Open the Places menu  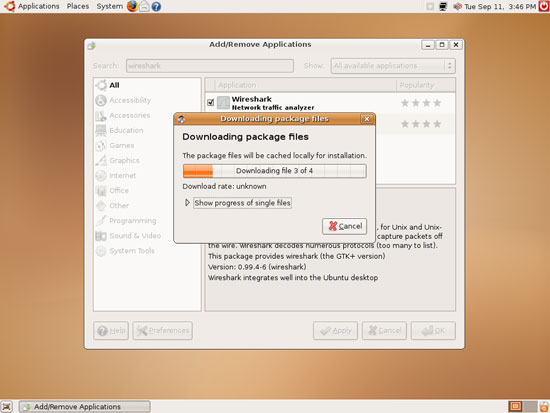[x=78, y=6]
